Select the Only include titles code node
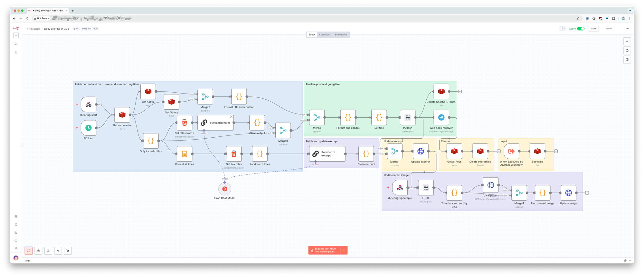 [151, 141]
